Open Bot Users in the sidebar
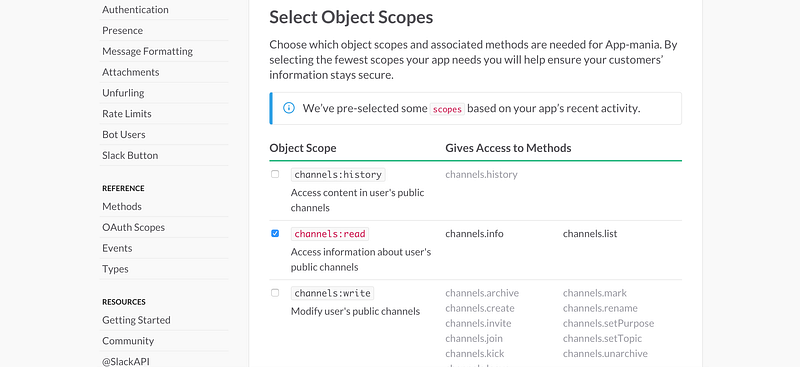The image size is (800, 367). tap(123, 135)
